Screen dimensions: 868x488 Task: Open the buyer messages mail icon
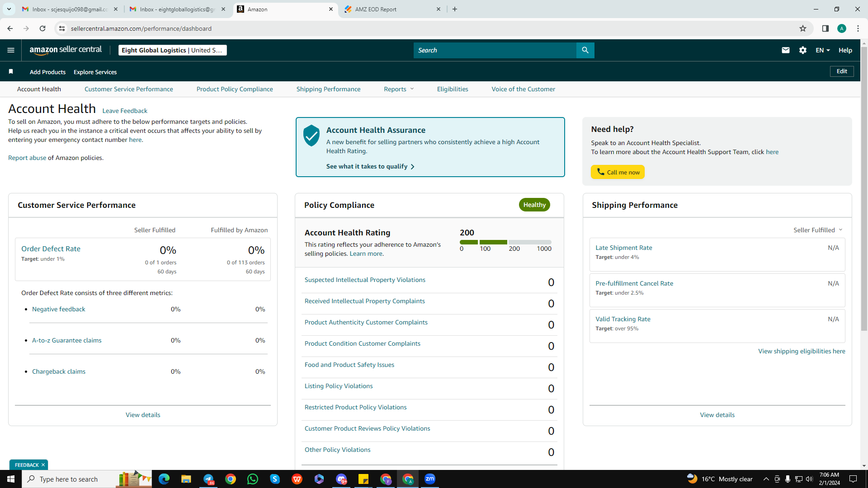pos(786,50)
